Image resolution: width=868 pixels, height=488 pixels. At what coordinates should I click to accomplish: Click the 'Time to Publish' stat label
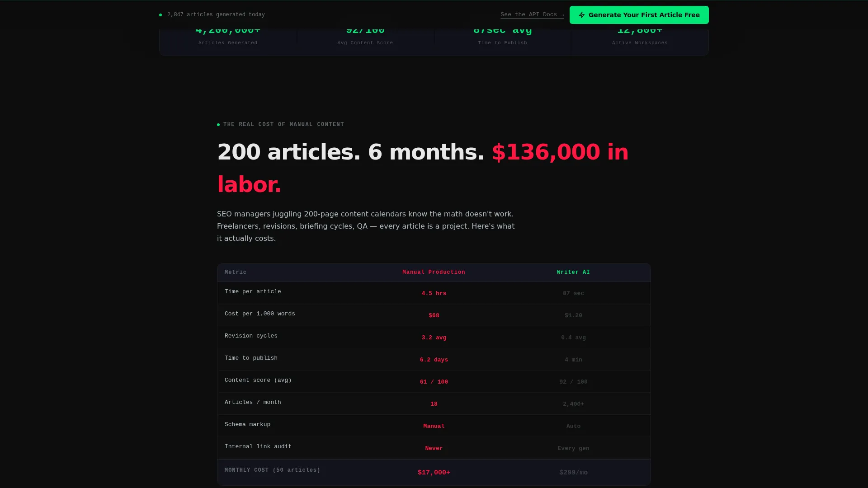pos(502,43)
